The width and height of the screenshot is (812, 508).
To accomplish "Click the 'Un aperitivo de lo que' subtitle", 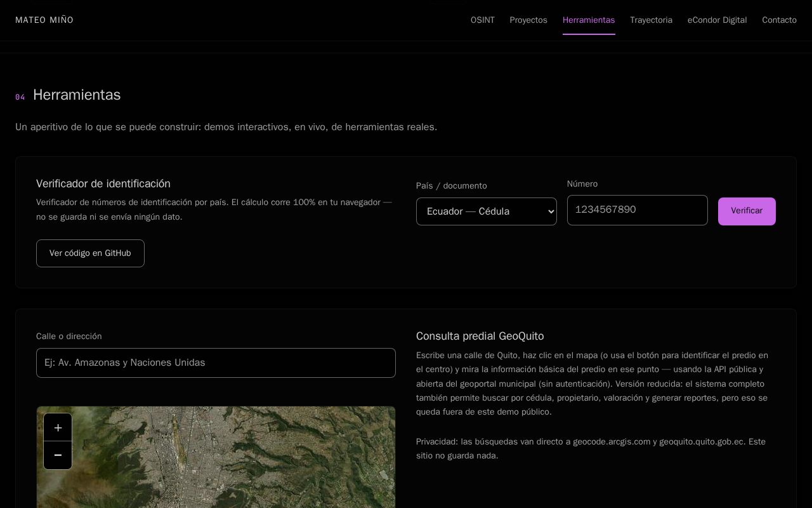I will 226,127.
